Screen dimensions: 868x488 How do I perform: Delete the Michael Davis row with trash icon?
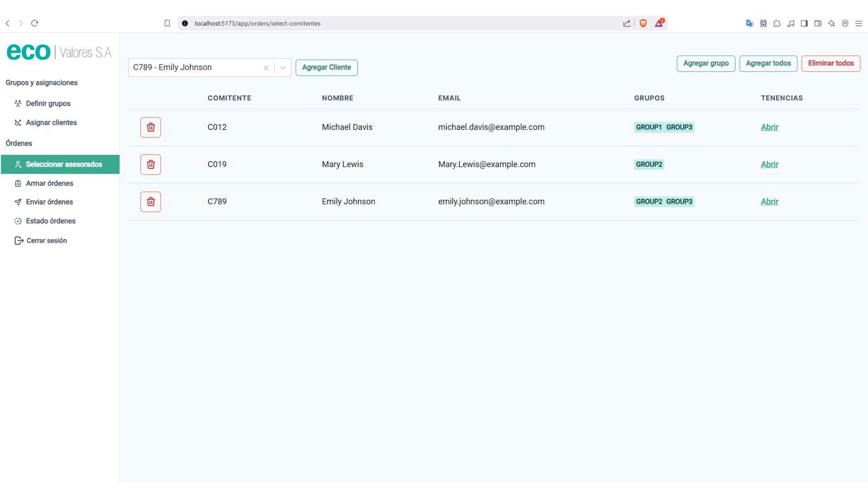pyautogui.click(x=151, y=127)
